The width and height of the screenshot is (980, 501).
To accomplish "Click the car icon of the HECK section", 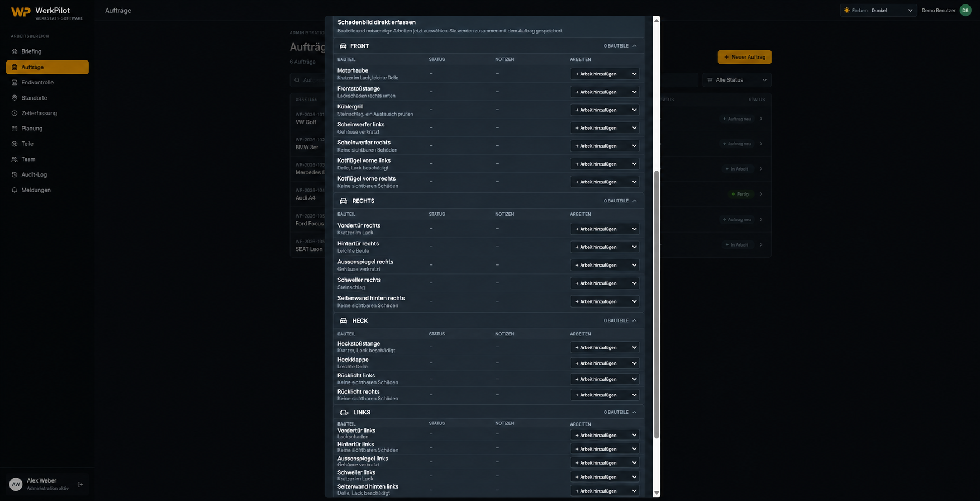I will tap(343, 320).
